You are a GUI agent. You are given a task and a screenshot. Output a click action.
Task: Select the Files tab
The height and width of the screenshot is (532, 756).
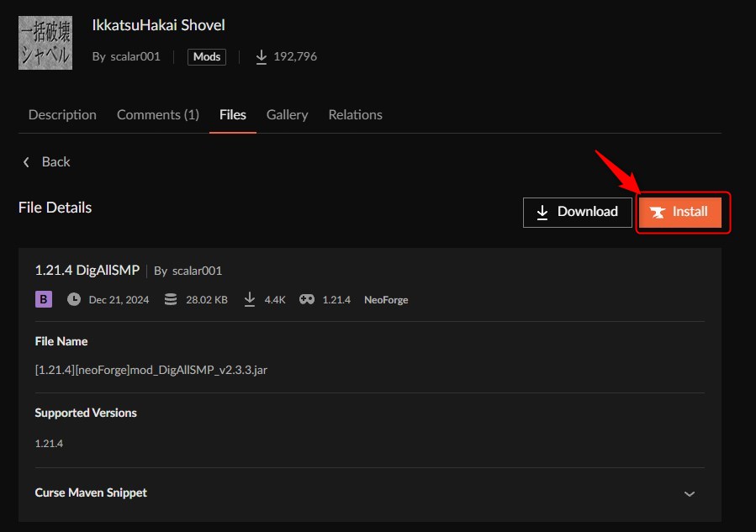[x=232, y=114]
